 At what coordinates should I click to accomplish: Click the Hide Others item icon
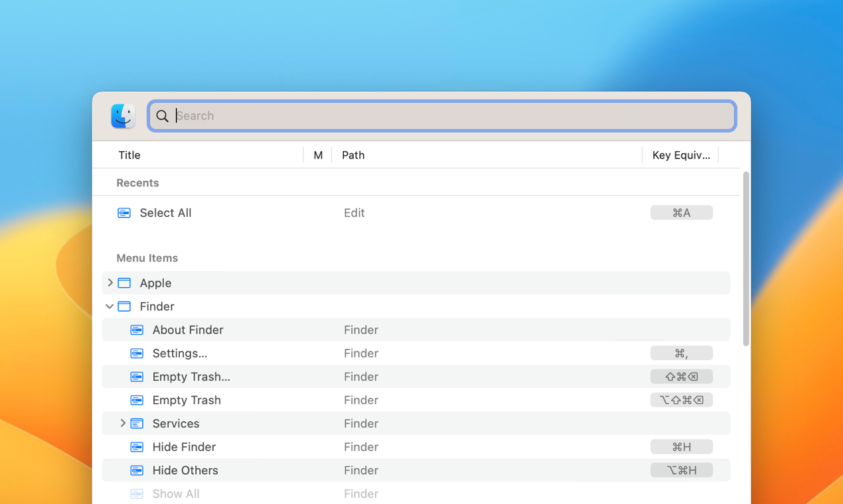click(137, 470)
